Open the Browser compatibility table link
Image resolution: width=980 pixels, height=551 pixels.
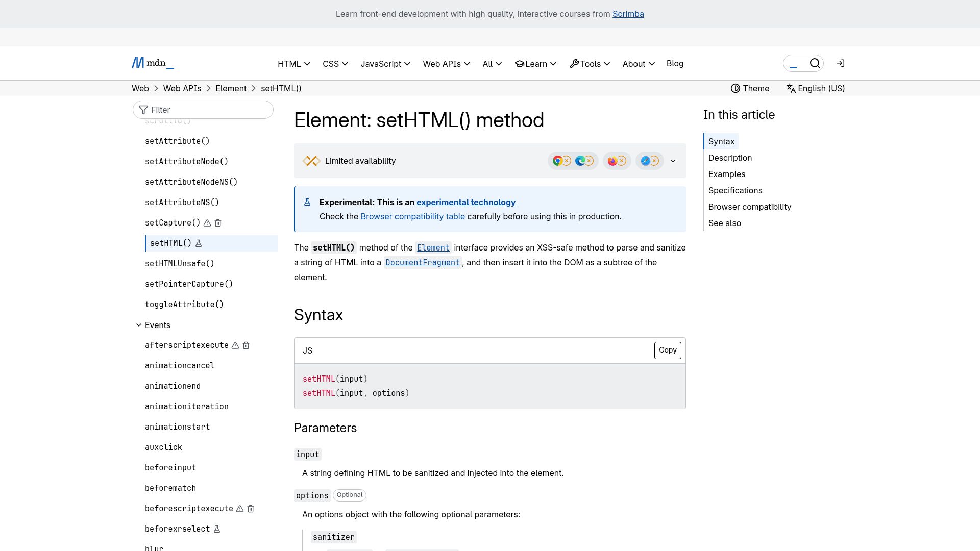[412, 216]
